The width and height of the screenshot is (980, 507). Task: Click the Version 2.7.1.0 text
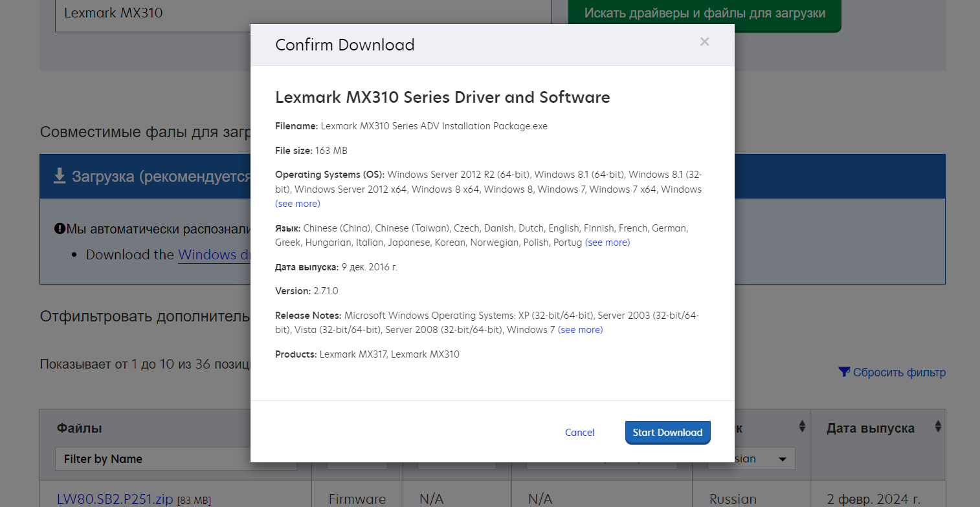[307, 291]
